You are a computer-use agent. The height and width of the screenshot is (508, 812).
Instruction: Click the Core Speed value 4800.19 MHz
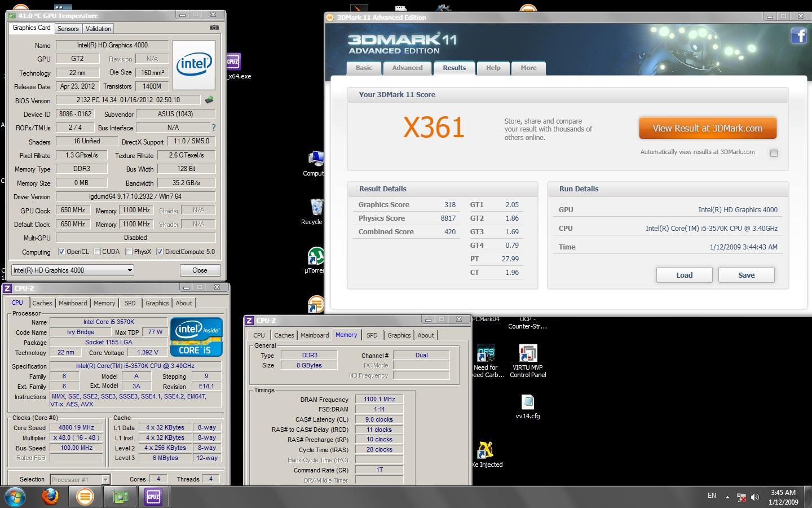pos(76,427)
